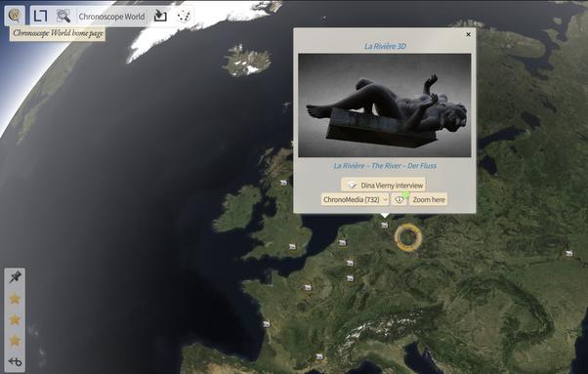Click the marker beneath the popup pointer
588x374 pixels.
pyautogui.click(x=385, y=226)
